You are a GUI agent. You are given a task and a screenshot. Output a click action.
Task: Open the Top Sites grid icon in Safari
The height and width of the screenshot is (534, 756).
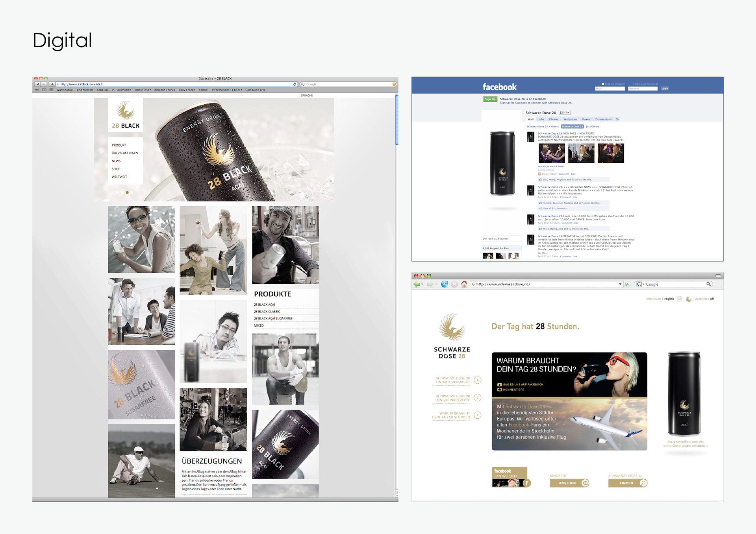click(51, 90)
